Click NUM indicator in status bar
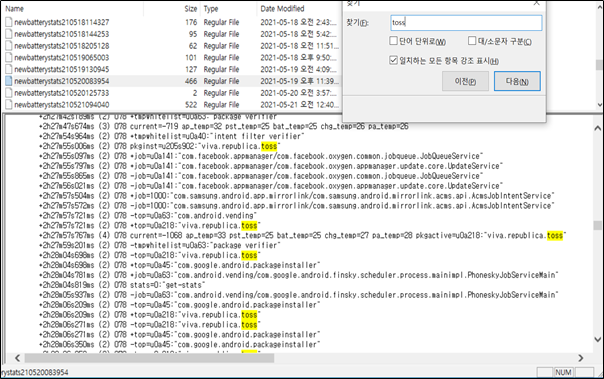Viewport: 604px width, 379px height. [563, 372]
